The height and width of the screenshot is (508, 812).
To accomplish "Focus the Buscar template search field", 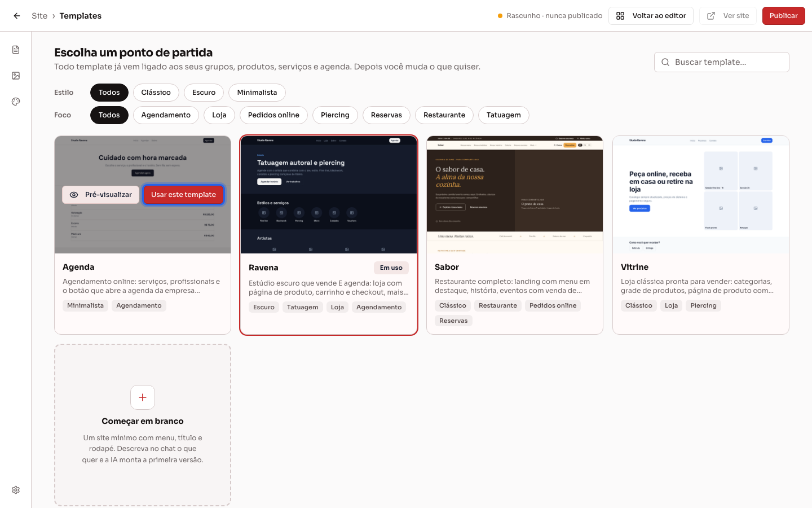I will [722, 62].
